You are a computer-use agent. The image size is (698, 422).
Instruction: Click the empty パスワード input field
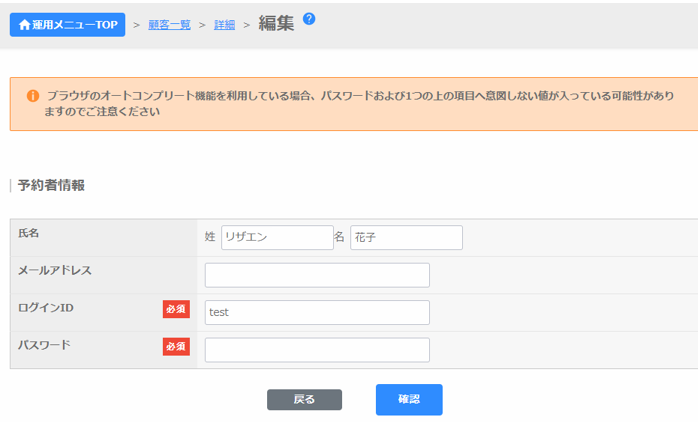(317, 350)
